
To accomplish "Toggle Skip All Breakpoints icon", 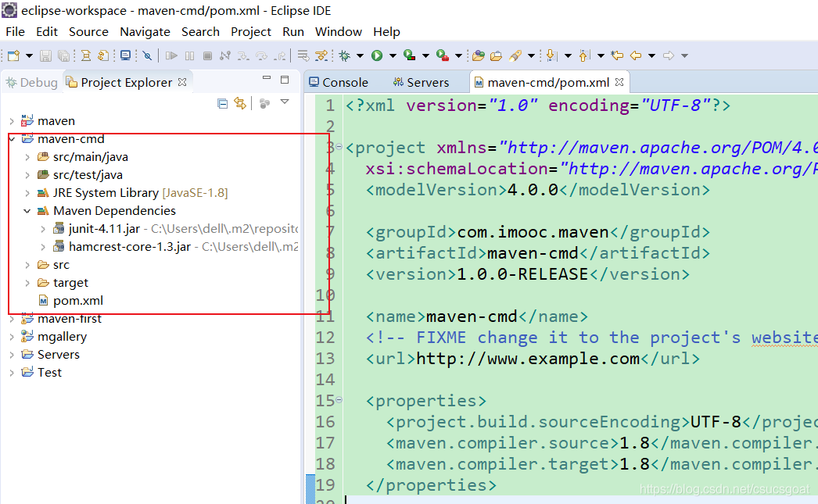I will coord(147,55).
